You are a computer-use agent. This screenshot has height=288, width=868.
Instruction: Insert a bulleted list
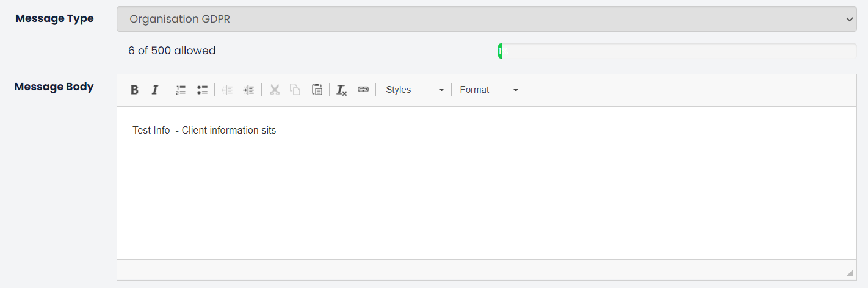(x=202, y=90)
